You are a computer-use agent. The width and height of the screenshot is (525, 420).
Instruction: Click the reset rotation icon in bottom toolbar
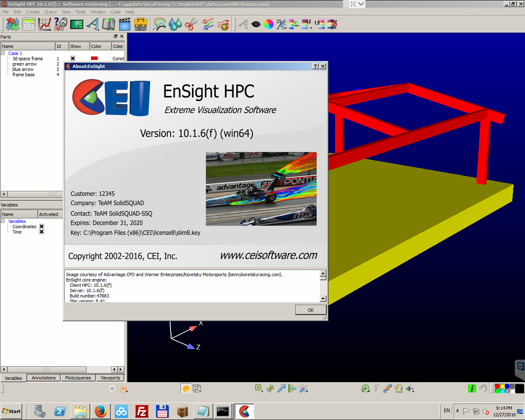[398, 388]
